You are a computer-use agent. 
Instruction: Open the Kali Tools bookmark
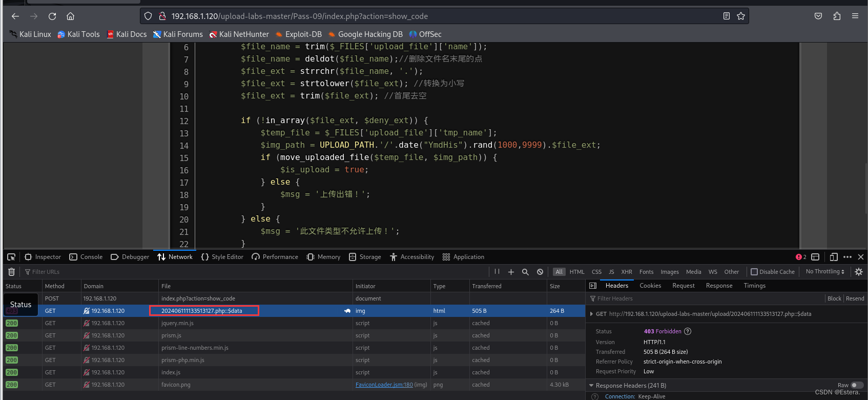78,34
